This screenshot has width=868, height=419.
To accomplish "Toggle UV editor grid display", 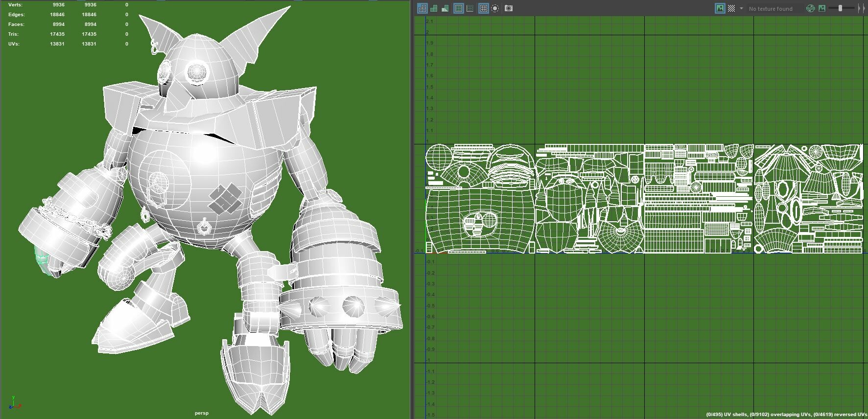I will click(x=483, y=8).
